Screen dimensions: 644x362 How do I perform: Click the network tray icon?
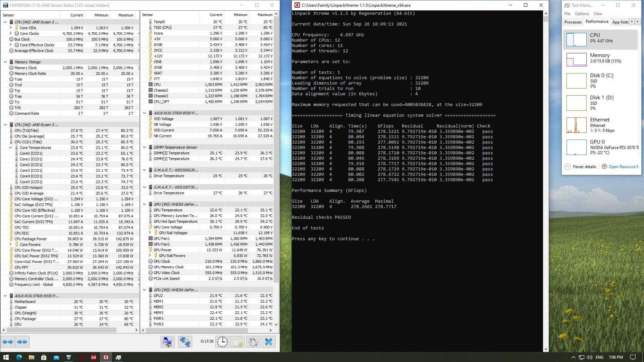pyautogui.click(x=581, y=357)
